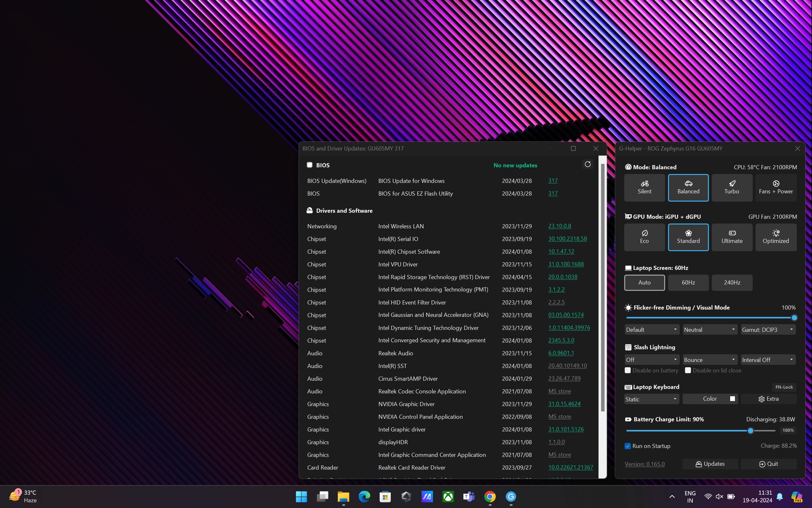Click the 100% battery charge button

point(788,431)
